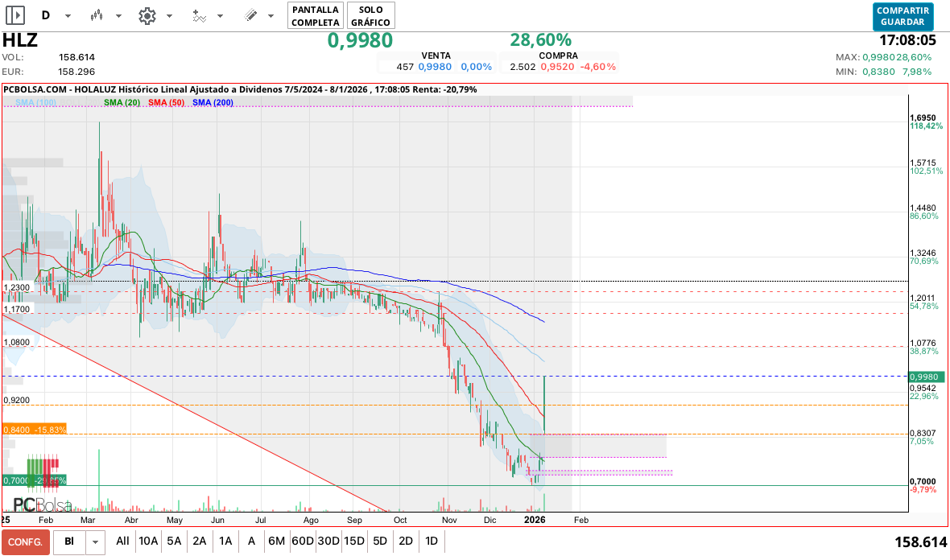Image resolution: width=950 pixels, height=560 pixels.
Task: Click the PCBolsa logo watermark
Action: pos(42,504)
